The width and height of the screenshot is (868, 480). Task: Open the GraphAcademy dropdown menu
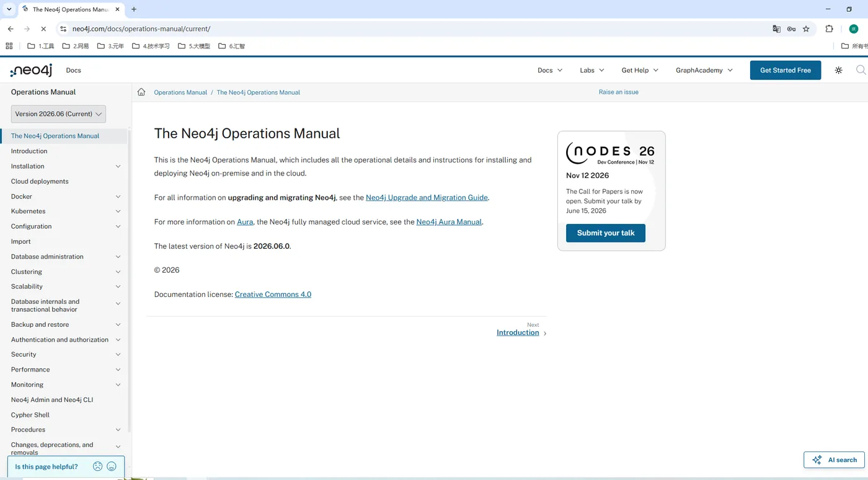pyautogui.click(x=704, y=70)
